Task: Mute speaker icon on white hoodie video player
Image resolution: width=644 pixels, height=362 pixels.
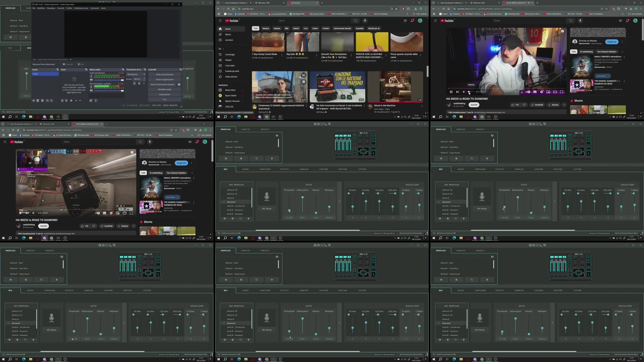Action: [x=464, y=92]
